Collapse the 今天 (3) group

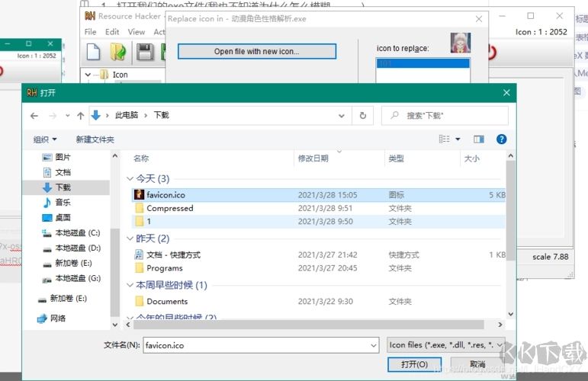pos(130,179)
